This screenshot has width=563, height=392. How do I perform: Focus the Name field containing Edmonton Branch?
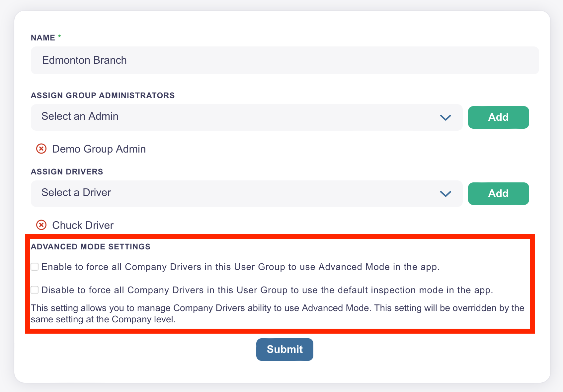click(x=285, y=60)
